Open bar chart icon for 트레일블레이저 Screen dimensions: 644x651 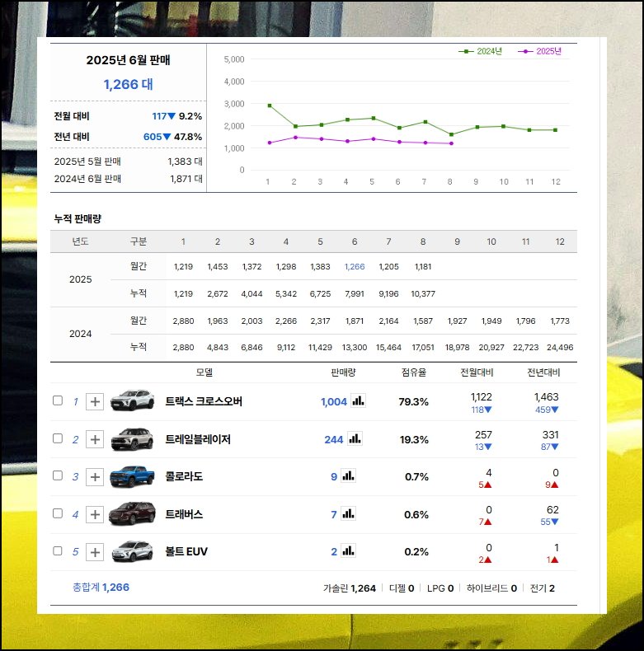tap(355, 439)
